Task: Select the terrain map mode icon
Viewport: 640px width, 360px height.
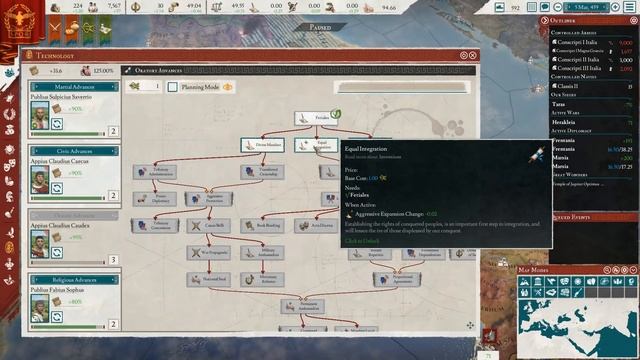Action: click(524, 282)
